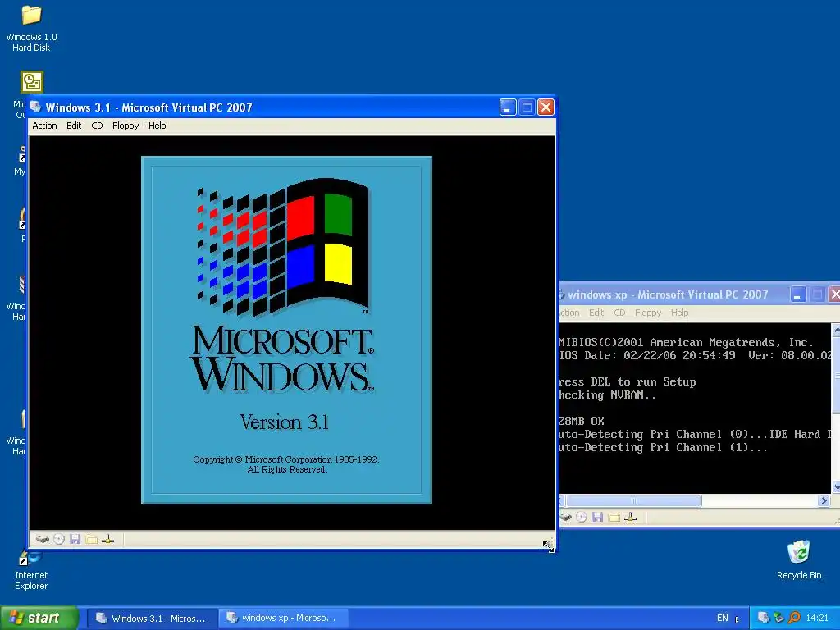Click right scroll arrow in windows xp window
Viewport: 840px width, 630px height.
[824, 501]
